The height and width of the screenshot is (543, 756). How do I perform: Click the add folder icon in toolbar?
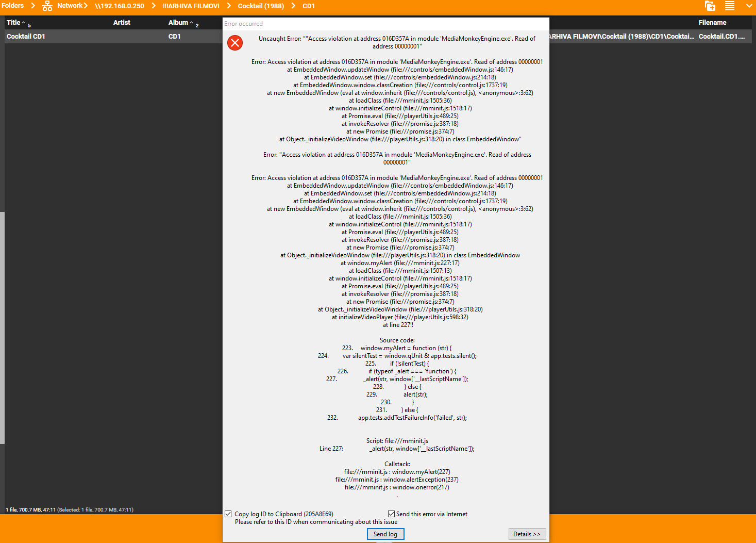pyautogui.click(x=710, y=6)
